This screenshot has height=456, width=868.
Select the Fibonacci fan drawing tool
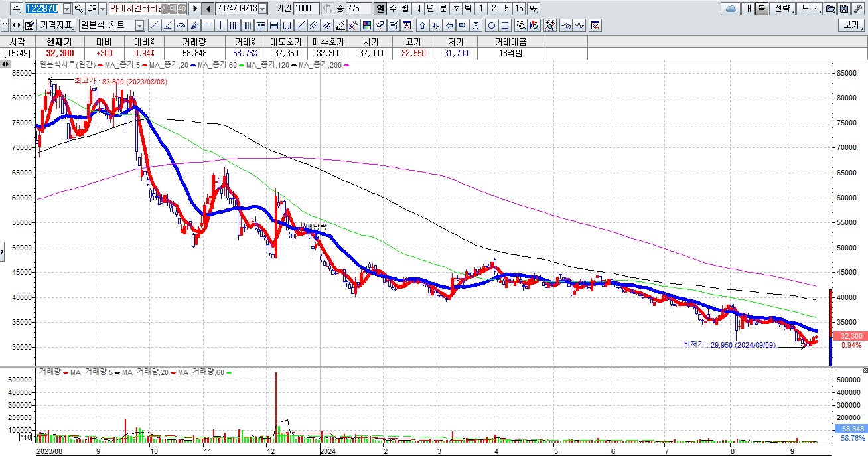194,25
